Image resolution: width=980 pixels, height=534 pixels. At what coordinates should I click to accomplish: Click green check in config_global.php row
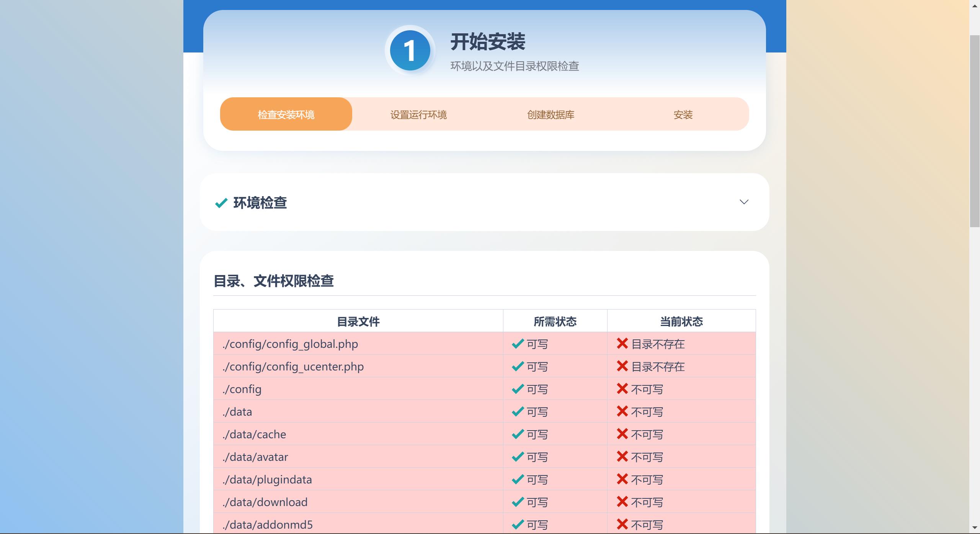[518, 344]
